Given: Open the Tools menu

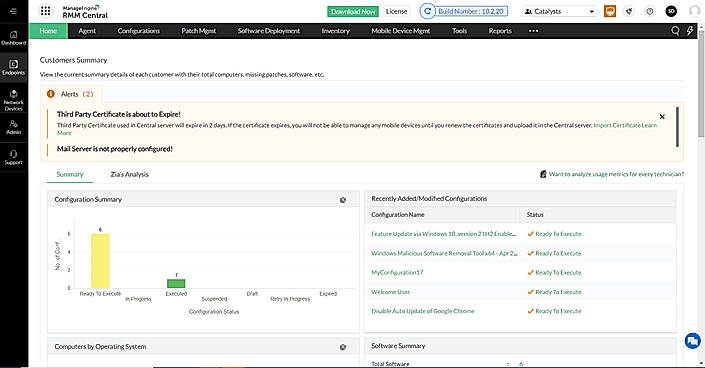Looking at the screenshot, I should (459, 31).
